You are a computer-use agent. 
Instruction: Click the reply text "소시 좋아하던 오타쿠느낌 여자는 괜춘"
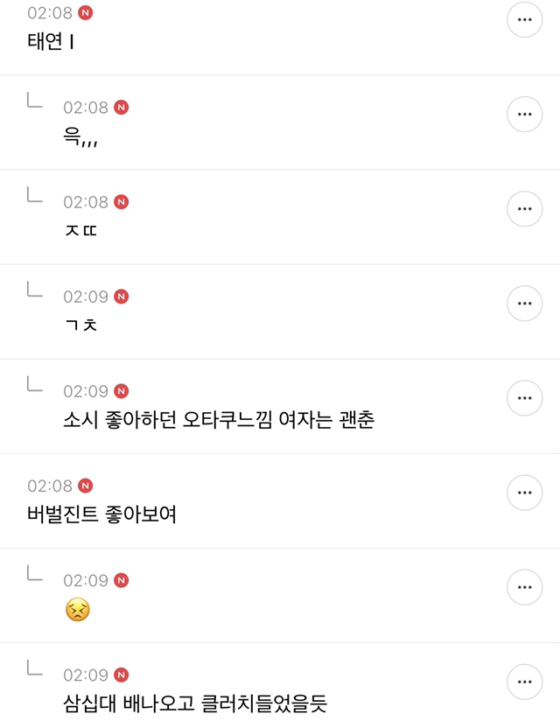coord(219,420)
